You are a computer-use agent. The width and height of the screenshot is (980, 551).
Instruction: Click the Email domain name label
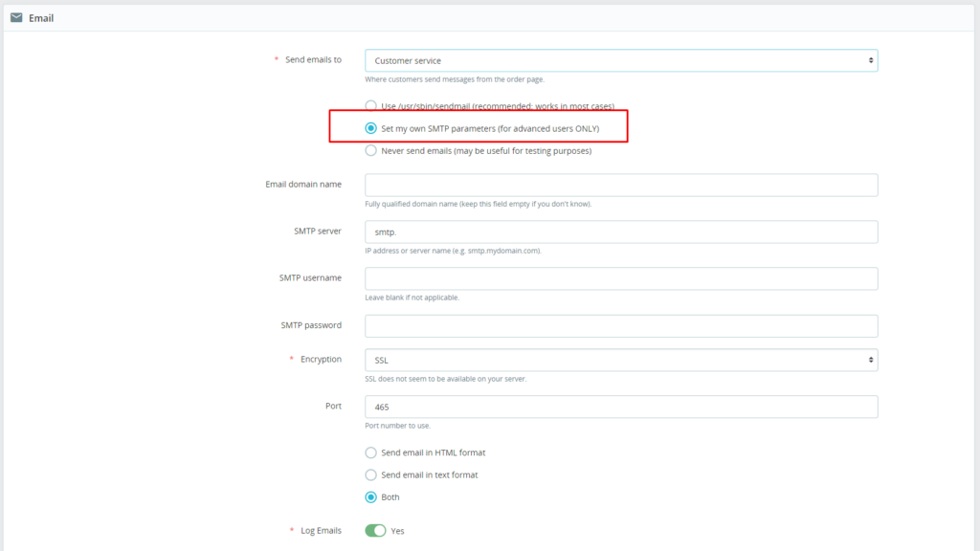tap(303, 185)
